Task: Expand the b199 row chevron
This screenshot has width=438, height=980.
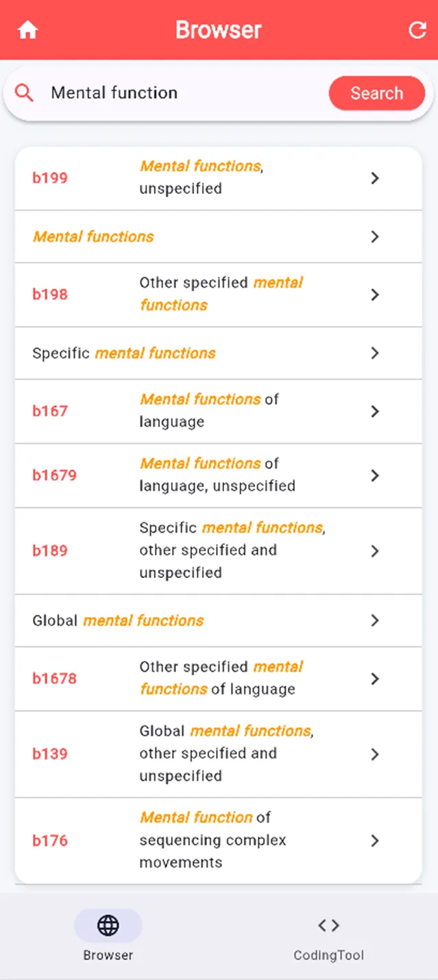Action: pyautogui.click(x=374, y=178)
